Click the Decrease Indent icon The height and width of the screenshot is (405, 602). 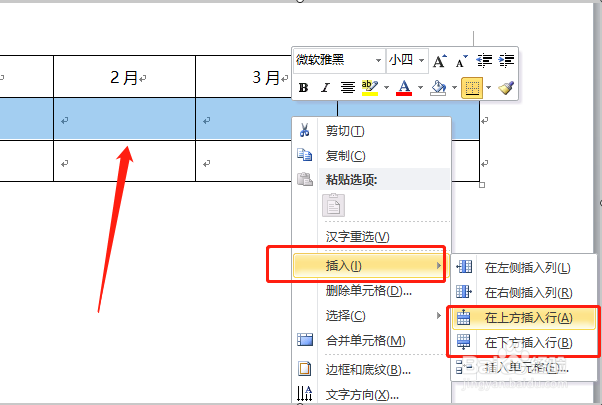click(484, 61)
